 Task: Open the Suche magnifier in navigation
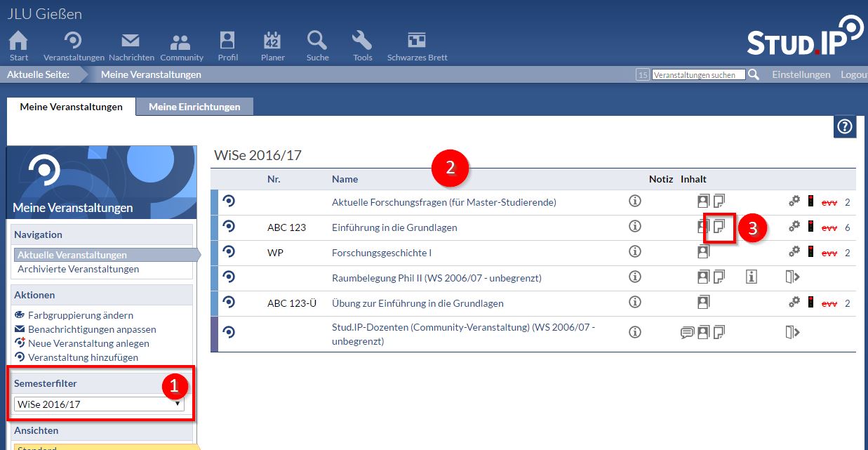[x=318, y=41]
